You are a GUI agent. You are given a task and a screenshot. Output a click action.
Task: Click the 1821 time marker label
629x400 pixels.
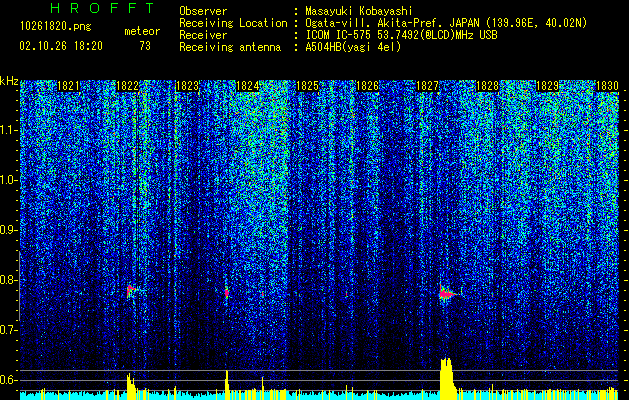(x=68, y=86)
